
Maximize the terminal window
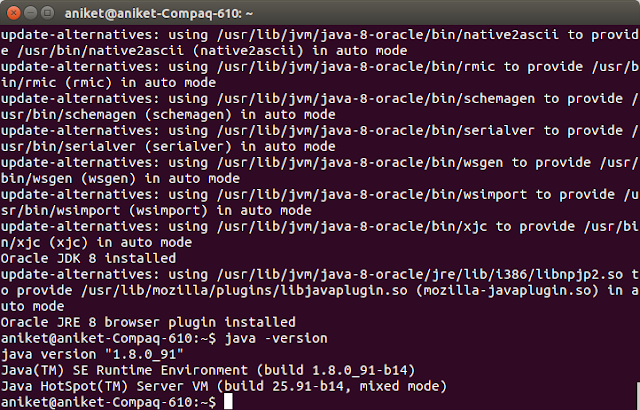47,13
